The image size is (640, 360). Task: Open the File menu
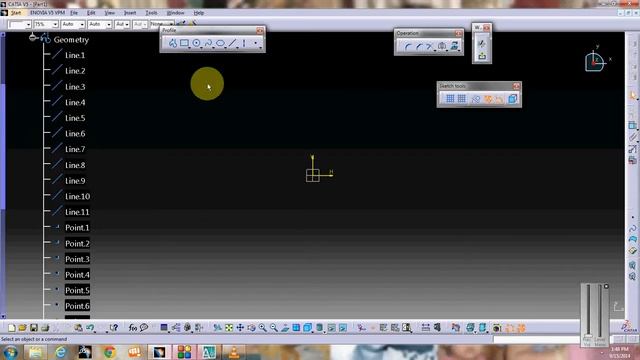74,13
